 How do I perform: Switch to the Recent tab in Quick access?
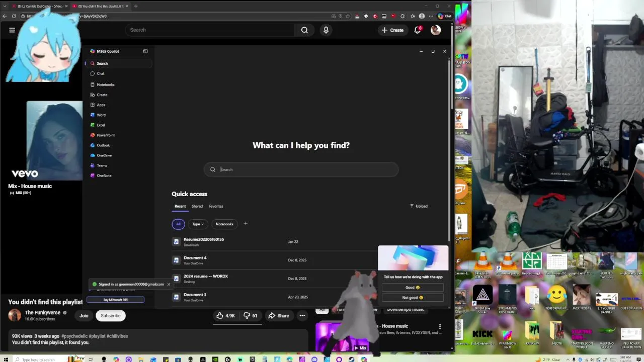(180, 206)
